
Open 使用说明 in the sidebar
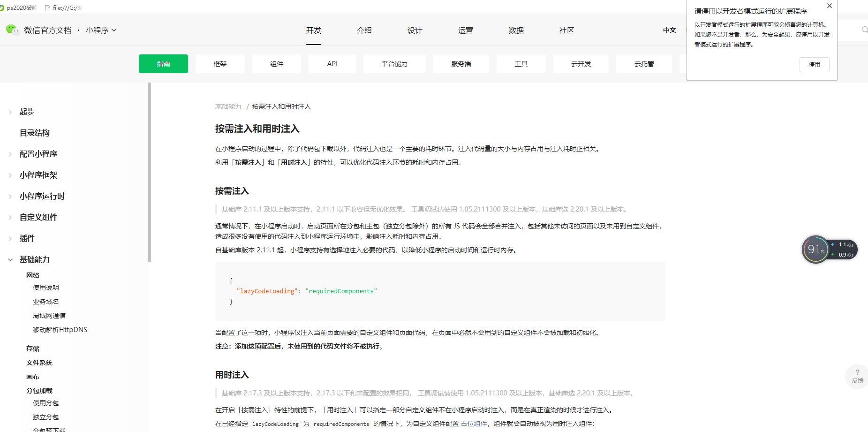46,288
